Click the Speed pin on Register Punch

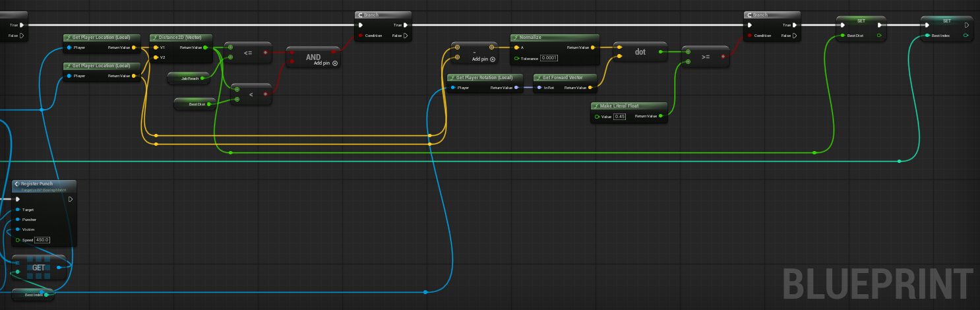pyautogui.click(x=17, y=240)
